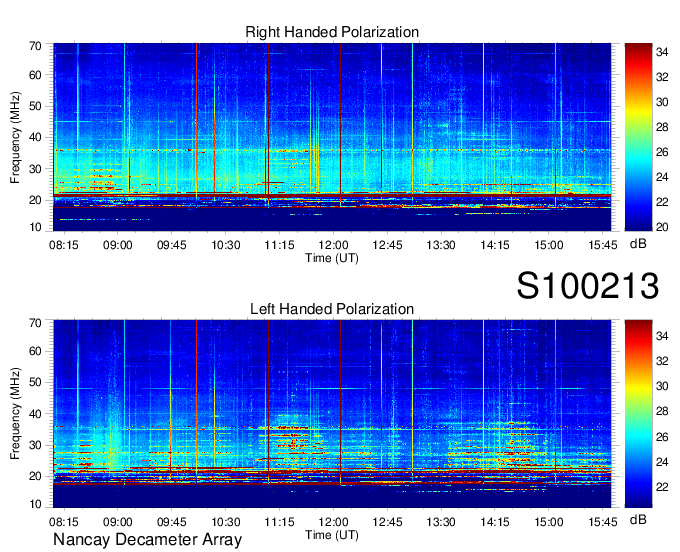The width and height of the screenshot is (680, 552).
Task: Click the "Nancay Decameter Array" caption
Action: (x=147, y=540)
